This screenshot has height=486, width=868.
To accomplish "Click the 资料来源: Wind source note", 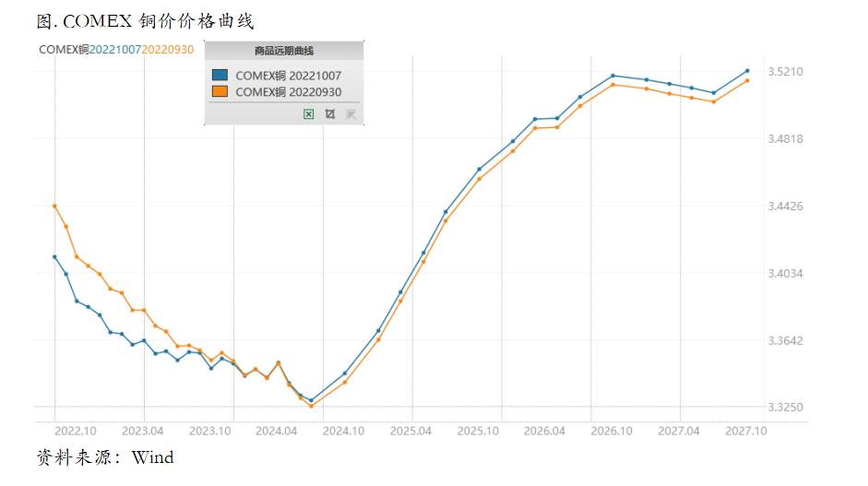I will (105, 457).
